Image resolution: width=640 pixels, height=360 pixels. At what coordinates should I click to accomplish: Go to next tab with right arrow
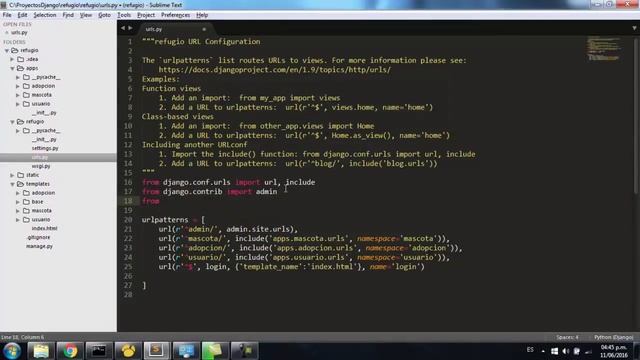[x=131, y=28]
